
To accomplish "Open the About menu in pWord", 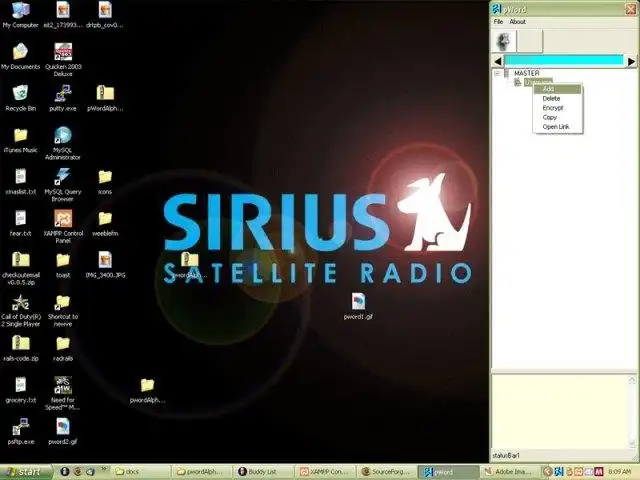I will [517, 22].
